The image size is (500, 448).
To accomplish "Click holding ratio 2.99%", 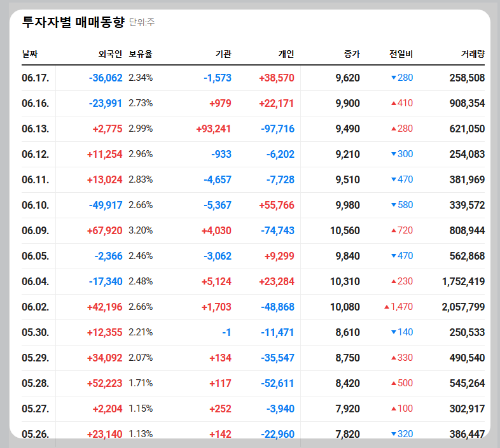I will coord(141,129).
